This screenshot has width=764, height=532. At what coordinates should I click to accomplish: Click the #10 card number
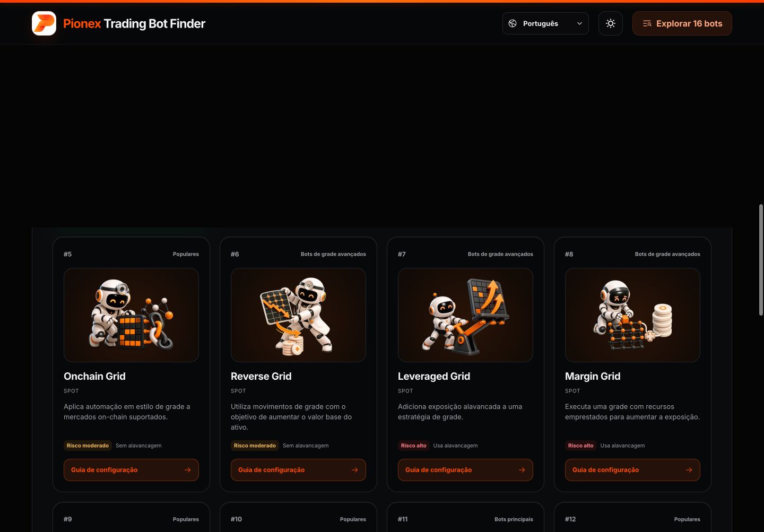pyautogui.click(x=236, y=519)
